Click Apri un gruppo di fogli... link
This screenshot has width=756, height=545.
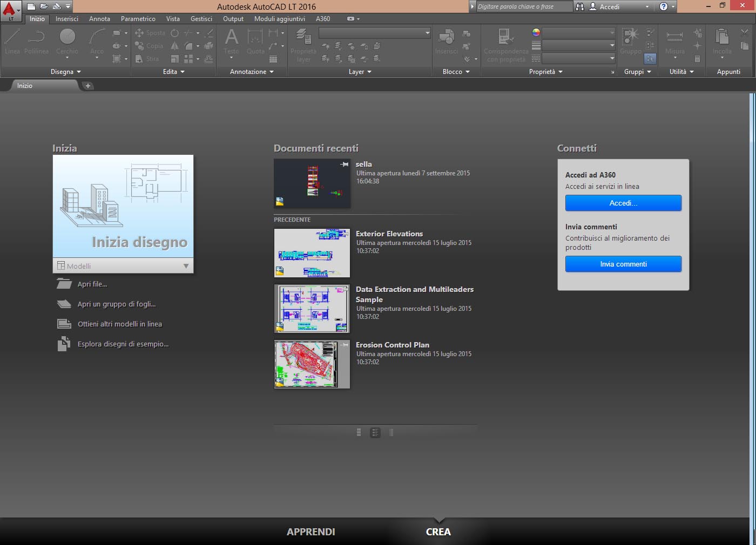[x=116, y=304]
